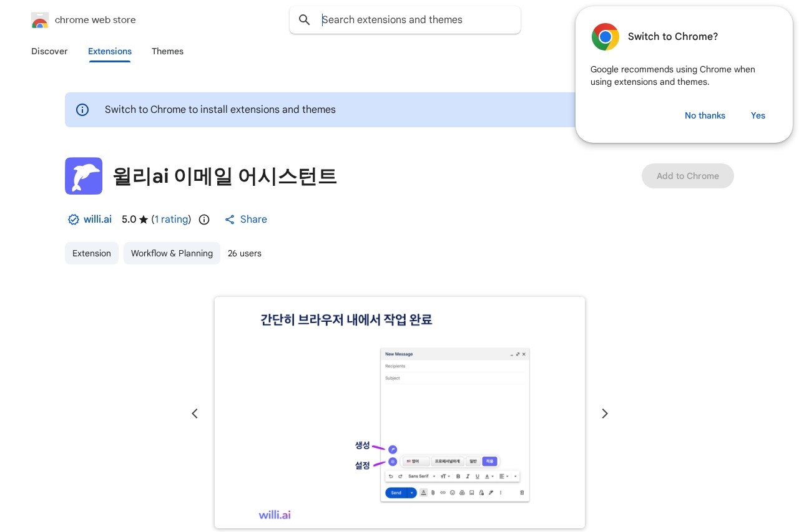Open the 1 rating reviews link
The width and height of the screenshot is (799, 532).
click(171, 220)
